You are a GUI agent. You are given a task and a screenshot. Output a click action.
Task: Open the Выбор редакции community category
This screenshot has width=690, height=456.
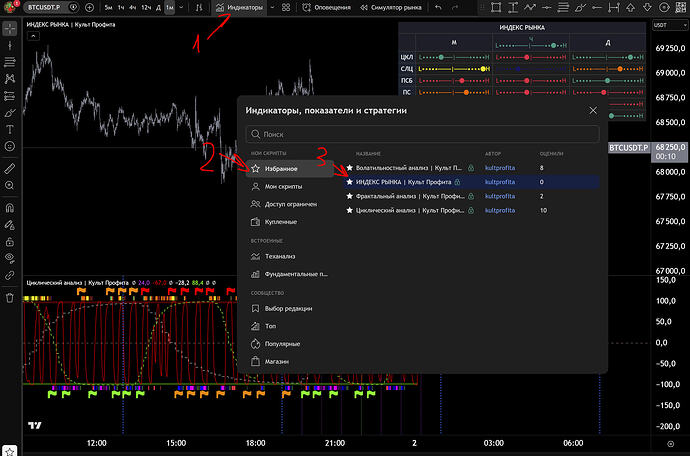click(x=290, y=309)
